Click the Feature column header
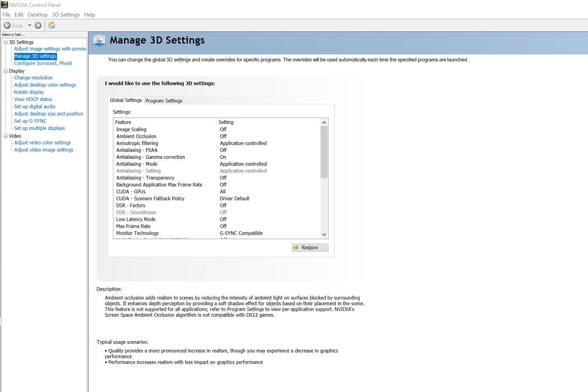 [165, 122]
